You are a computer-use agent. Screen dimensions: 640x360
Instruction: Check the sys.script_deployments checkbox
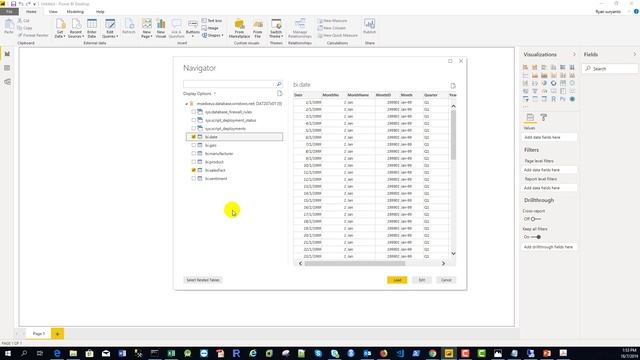pyautogui.click(x=193, y=128)
